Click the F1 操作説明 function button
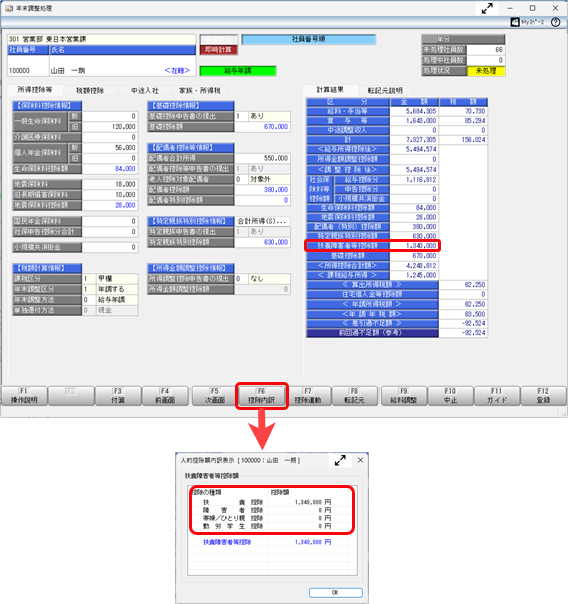Screen dimensions: 568x604 pyautogui.click(x=24, y=396)
